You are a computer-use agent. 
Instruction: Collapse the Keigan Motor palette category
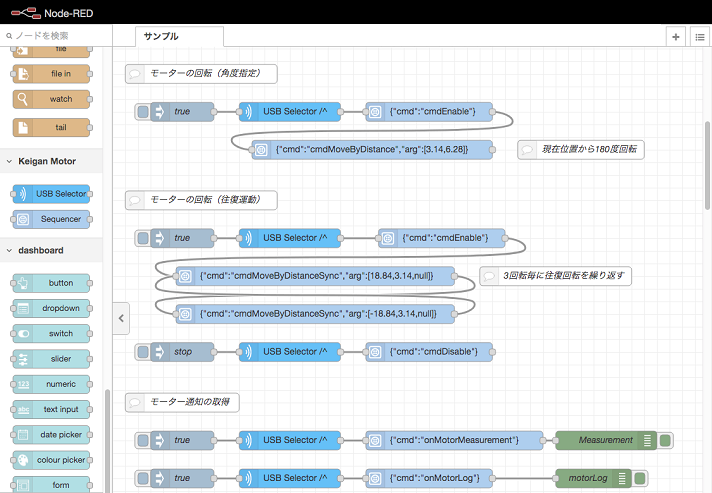[51, 161]
